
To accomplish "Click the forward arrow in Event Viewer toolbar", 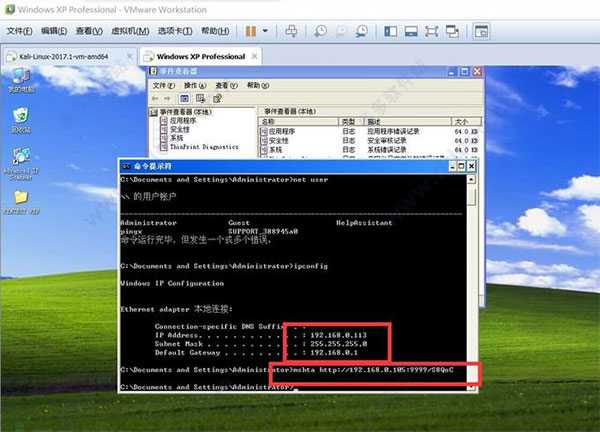I will click(167, 99).
